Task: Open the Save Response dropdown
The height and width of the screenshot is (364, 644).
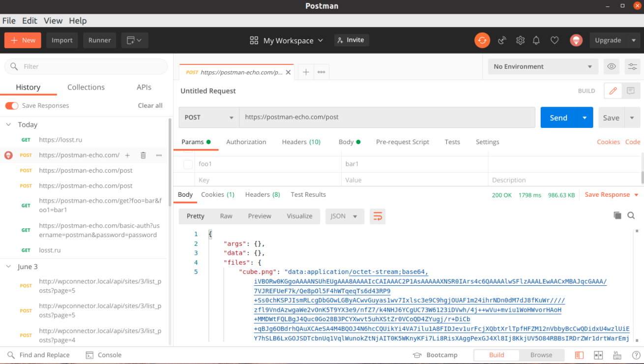Action: tap(612, 195)
